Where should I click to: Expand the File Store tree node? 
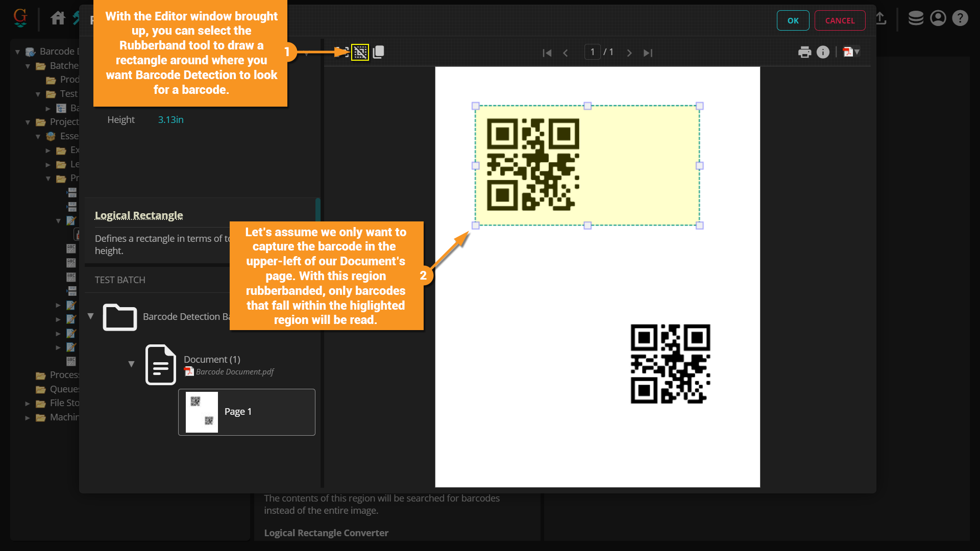28,404
